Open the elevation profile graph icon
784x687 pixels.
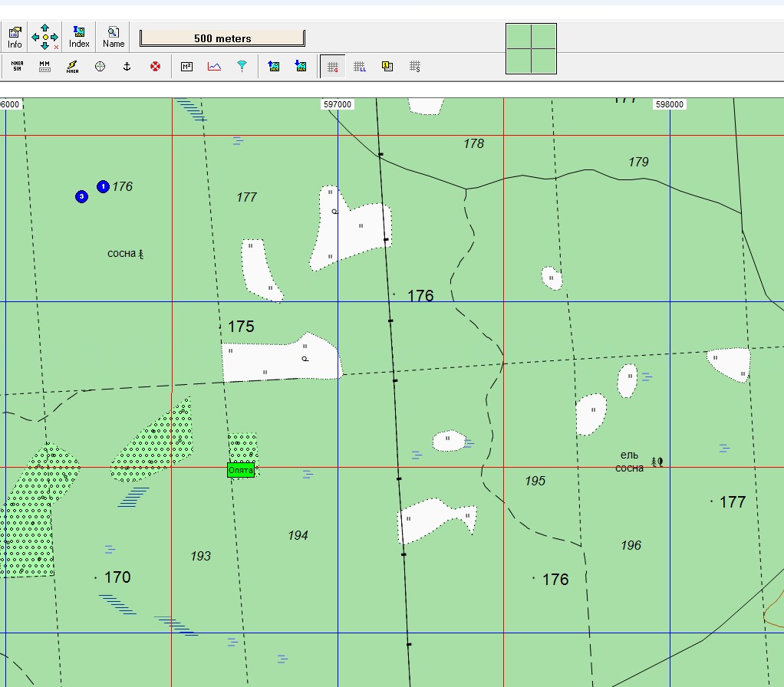tap(215, 67)
